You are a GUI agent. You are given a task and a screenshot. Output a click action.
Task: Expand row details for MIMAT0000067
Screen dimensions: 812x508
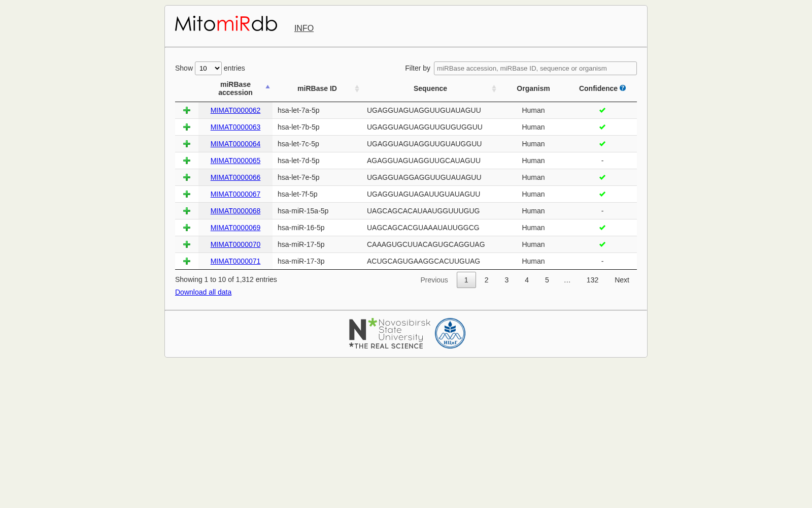pos(187,194)
